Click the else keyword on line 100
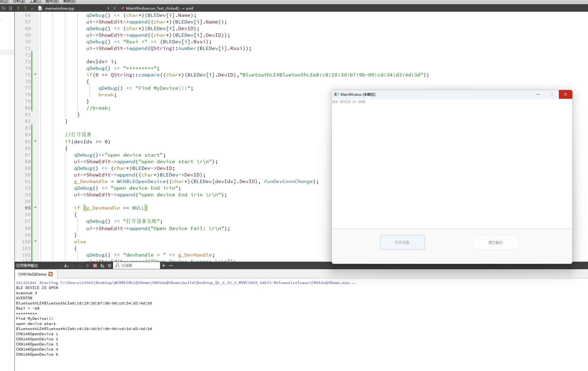Screen dimensions: 588x371 (80, 242)
